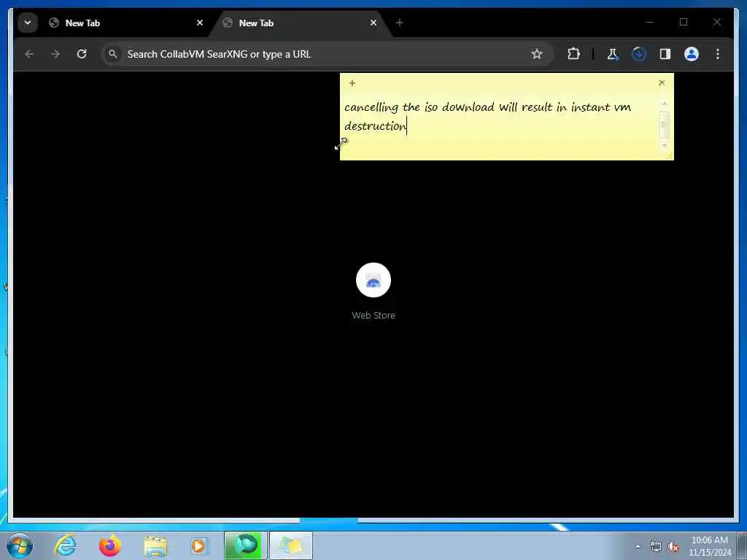
Task: Click the Show desktop button
Action: 742,546
